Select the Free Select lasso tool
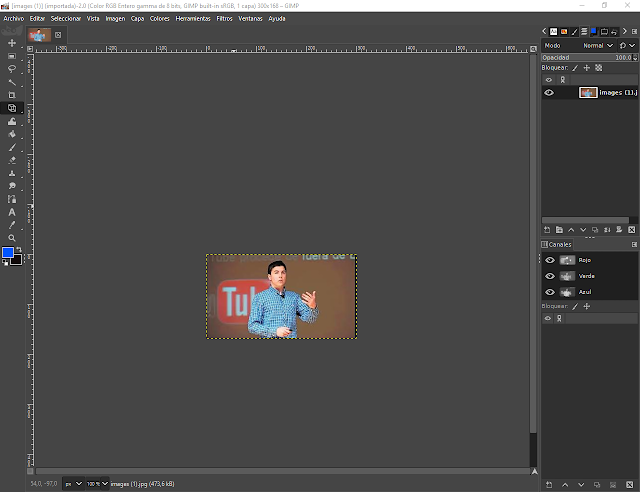The height and width of the screenshot is (492, 640). coord(12,69)
